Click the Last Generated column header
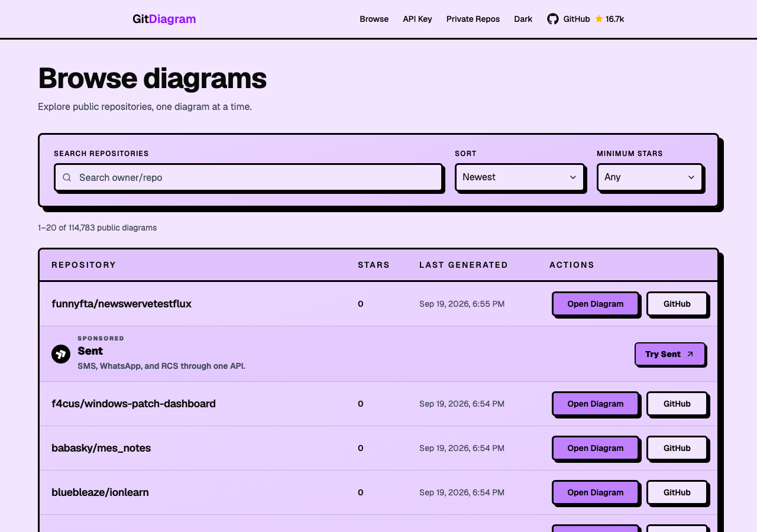The width and height of the screenshot is (757, 532). coord(464,265)
